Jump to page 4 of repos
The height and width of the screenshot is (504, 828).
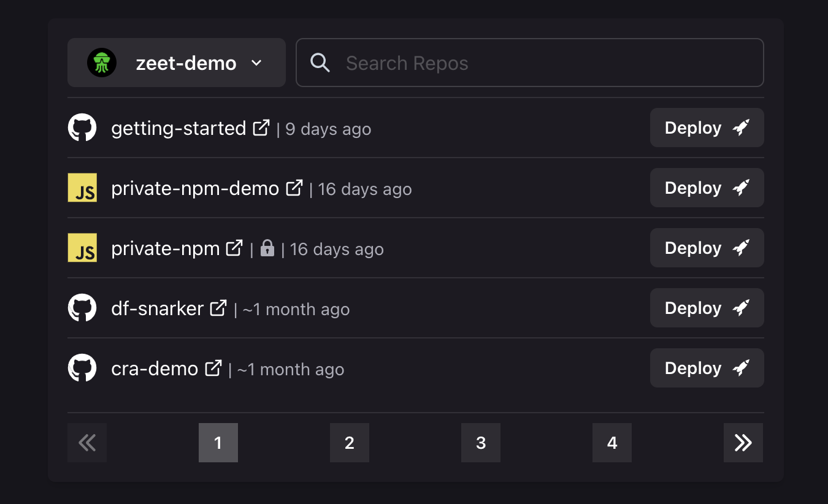612,443
